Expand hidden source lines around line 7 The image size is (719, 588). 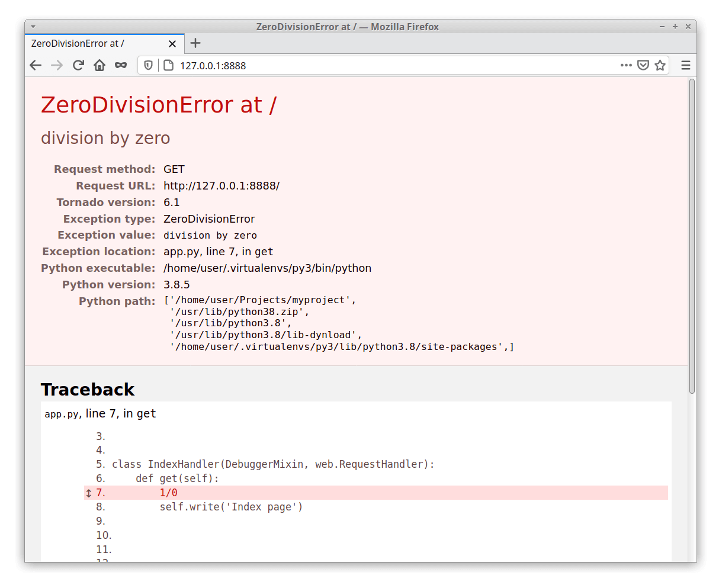point(88,492)
